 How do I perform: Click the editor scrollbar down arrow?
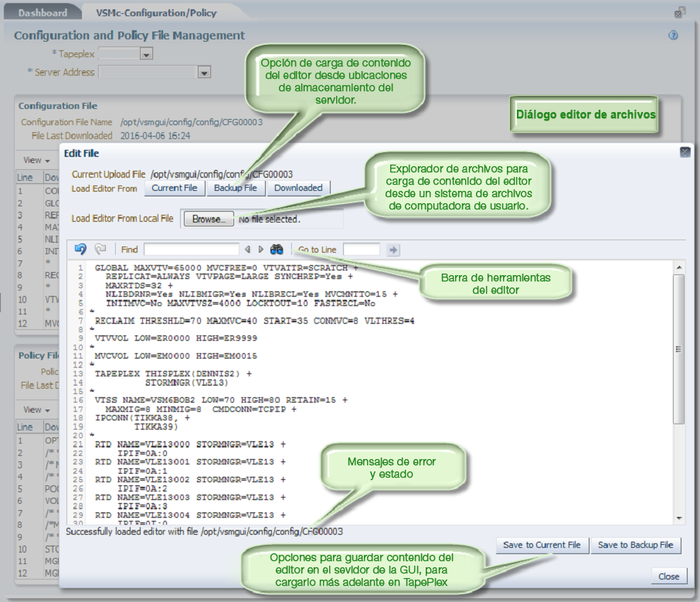point(679,518)
